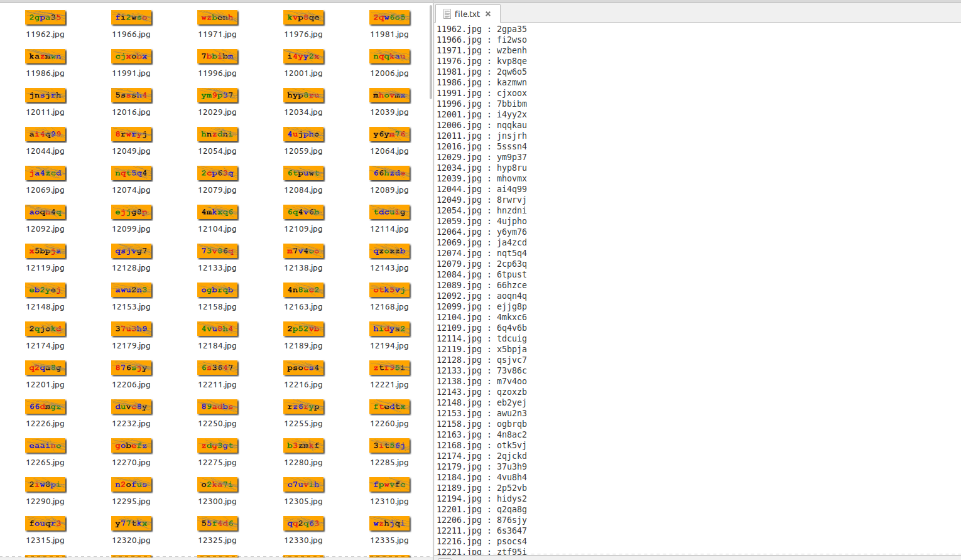Close the file.txt tab
Screen dimensions: 961x560
click(x=488, y=14)
